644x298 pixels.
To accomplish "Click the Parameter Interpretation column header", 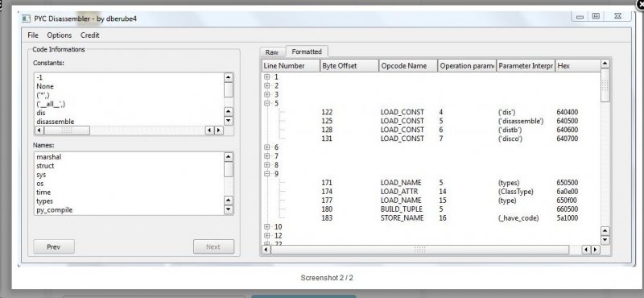I will click(x=526, y=66).
